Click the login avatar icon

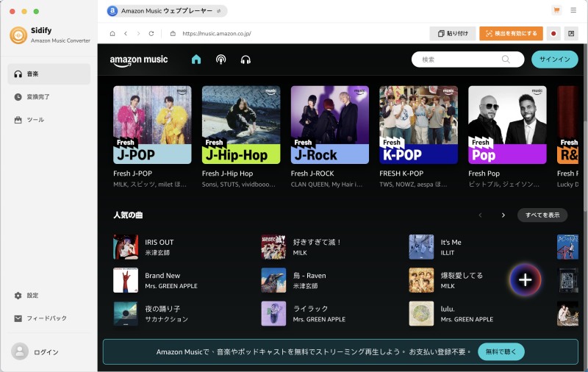pos(20,351)
